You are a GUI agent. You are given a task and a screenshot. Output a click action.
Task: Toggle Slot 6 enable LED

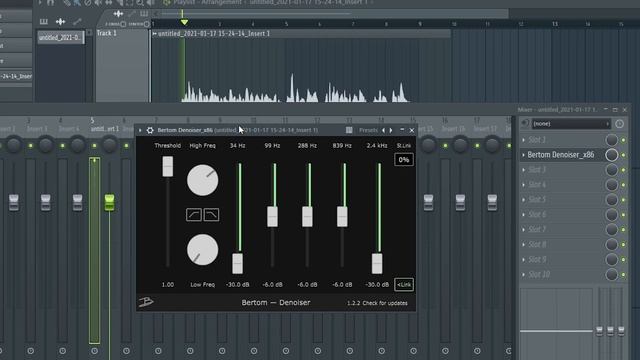click(x=623, y=215)
